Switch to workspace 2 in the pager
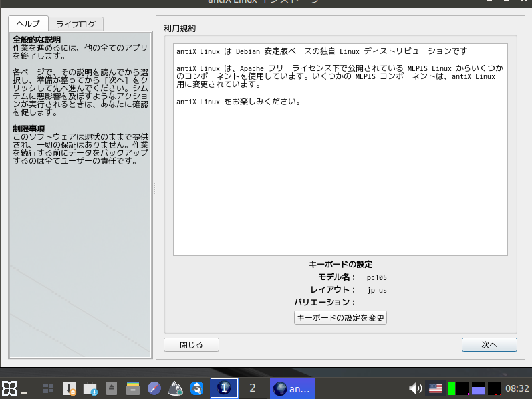Image resolution: width=532 pixels, height=399 pixels. click(253, 388)
